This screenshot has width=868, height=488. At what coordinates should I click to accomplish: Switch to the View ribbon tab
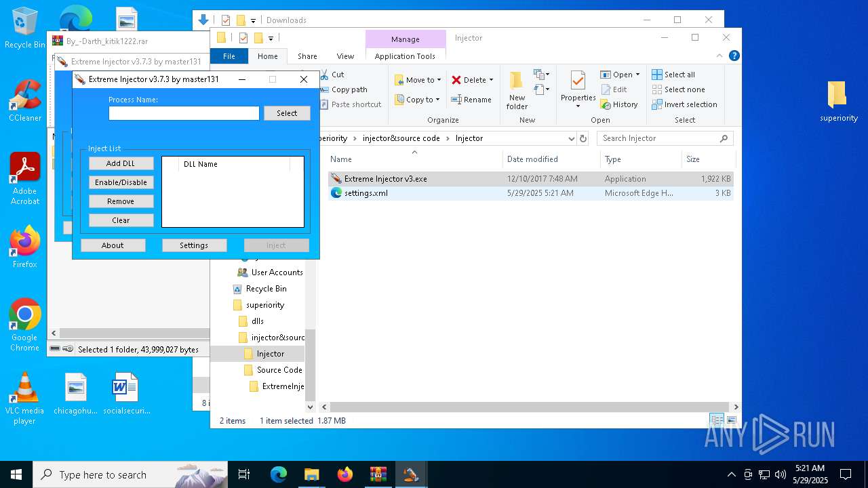tap(345, 56)
